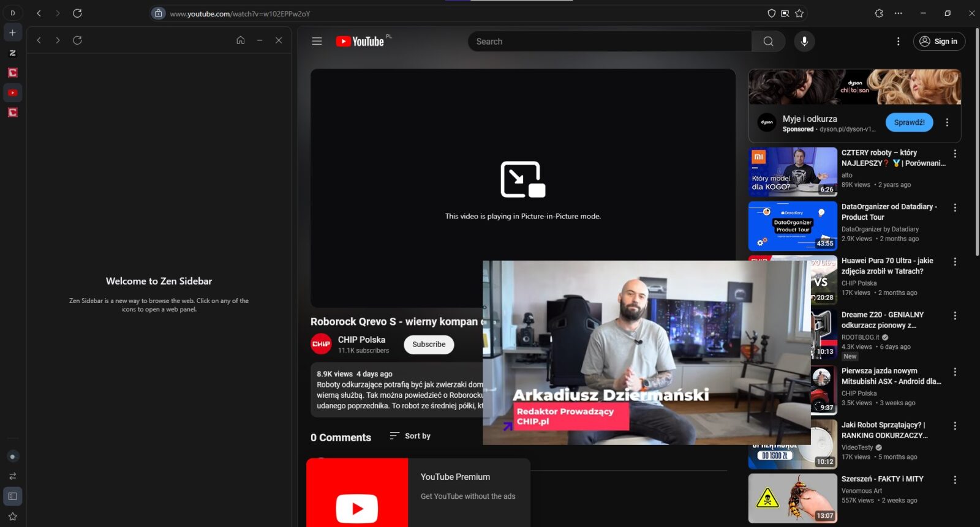
Task: Click the site security lock icon
Action: tap(159, 13)
